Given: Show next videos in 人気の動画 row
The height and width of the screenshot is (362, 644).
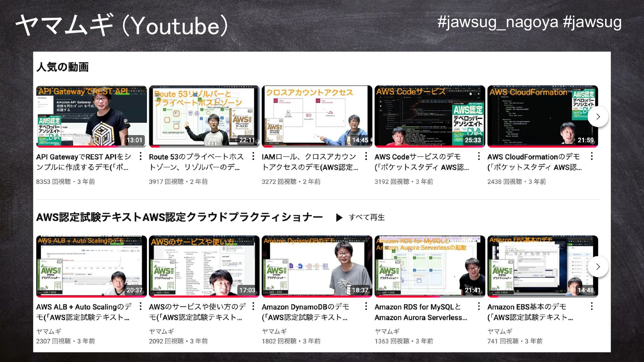Looking at the screenshot, I should point(598,117).
